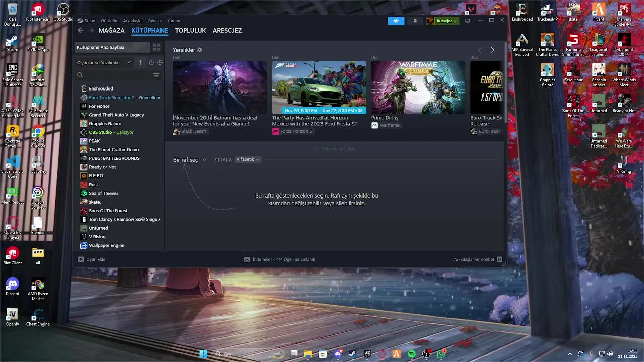Show next Yenilikler news items with right arrow
The image size is (644, 362).
pos(492,50)
